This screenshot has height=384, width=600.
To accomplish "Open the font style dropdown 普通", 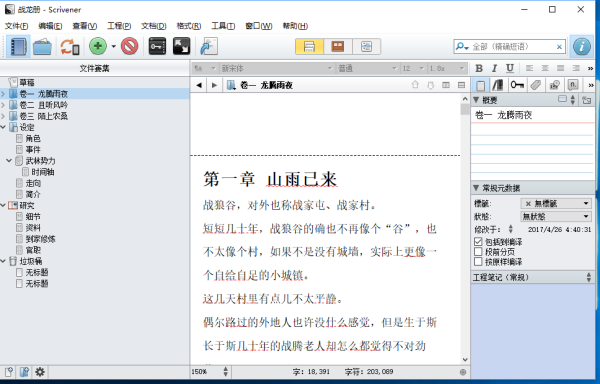I will click(367, 68).
